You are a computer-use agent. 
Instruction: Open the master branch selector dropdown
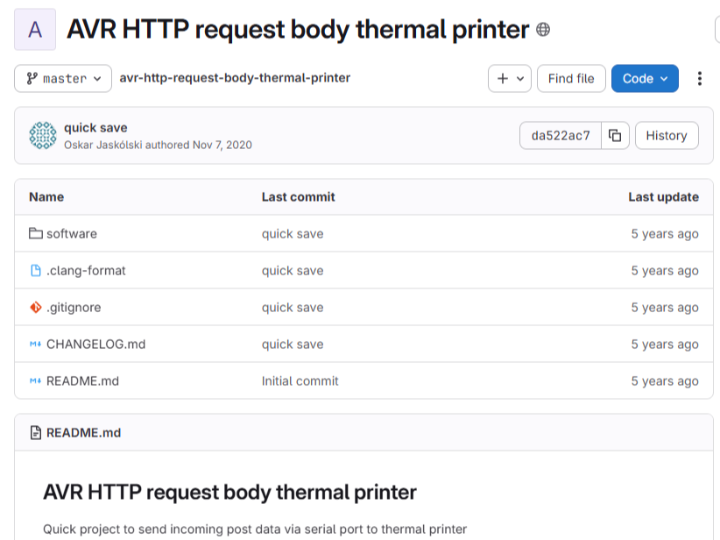tap(63, 78)
